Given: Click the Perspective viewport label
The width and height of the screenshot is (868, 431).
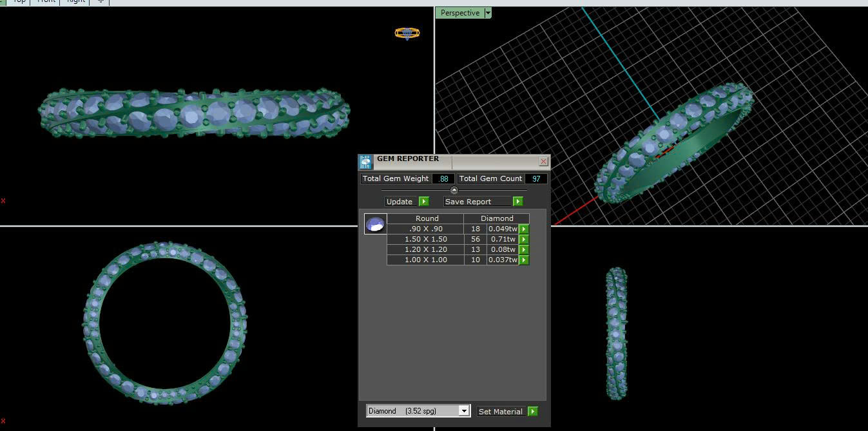Looking at the screenshot, I should click(x=460, y=13).
